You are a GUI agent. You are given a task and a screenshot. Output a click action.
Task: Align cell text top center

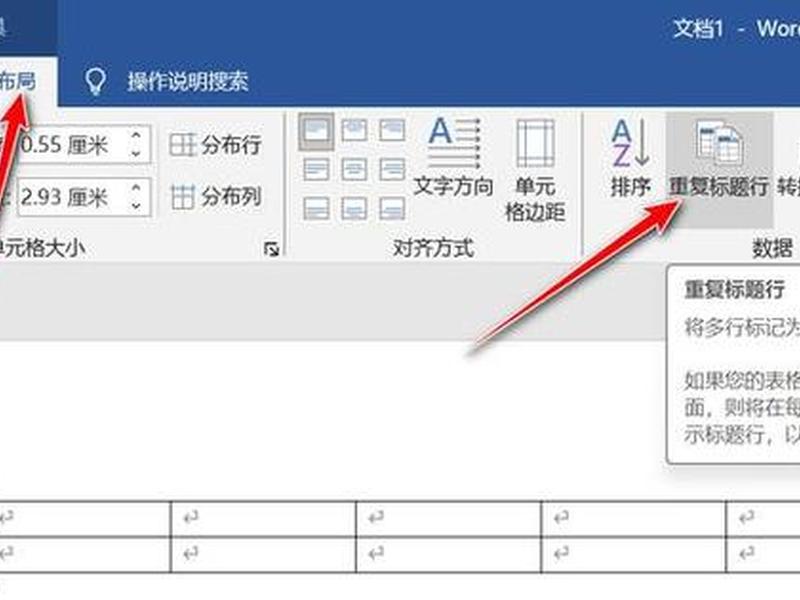point(354,131)
